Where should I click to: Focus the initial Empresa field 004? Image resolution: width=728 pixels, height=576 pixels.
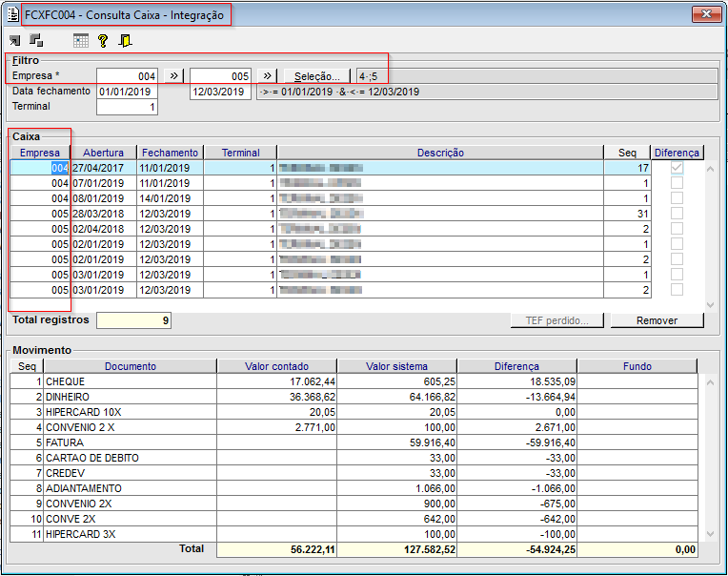coord(128,76)
